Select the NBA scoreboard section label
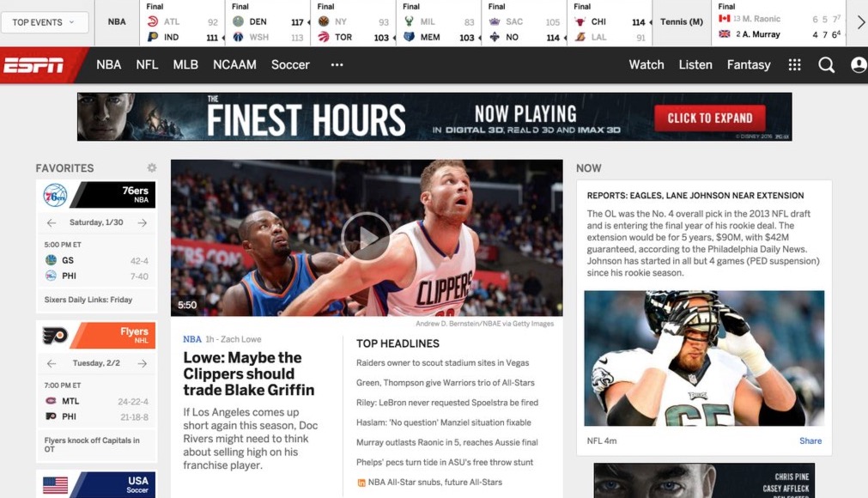 point(117,22)
